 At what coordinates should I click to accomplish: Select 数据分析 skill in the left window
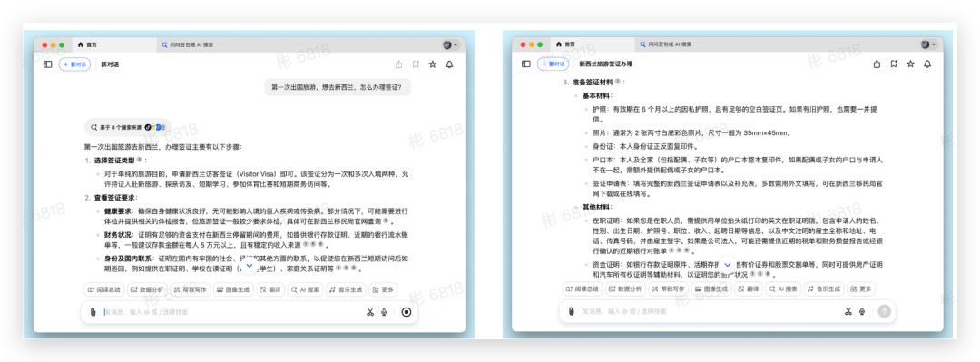pos(147,289)
